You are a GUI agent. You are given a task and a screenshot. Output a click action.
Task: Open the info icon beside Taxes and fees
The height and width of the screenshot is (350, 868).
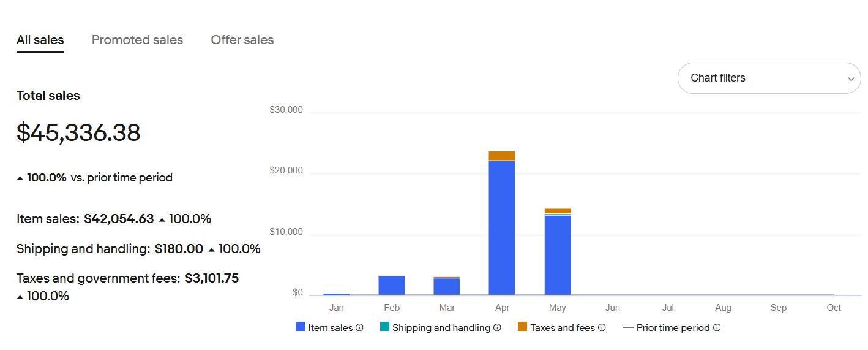click(602, 328)
